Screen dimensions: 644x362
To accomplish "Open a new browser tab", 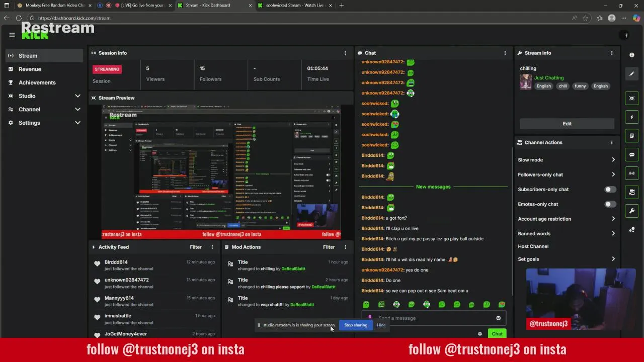I will coord(342,5).
